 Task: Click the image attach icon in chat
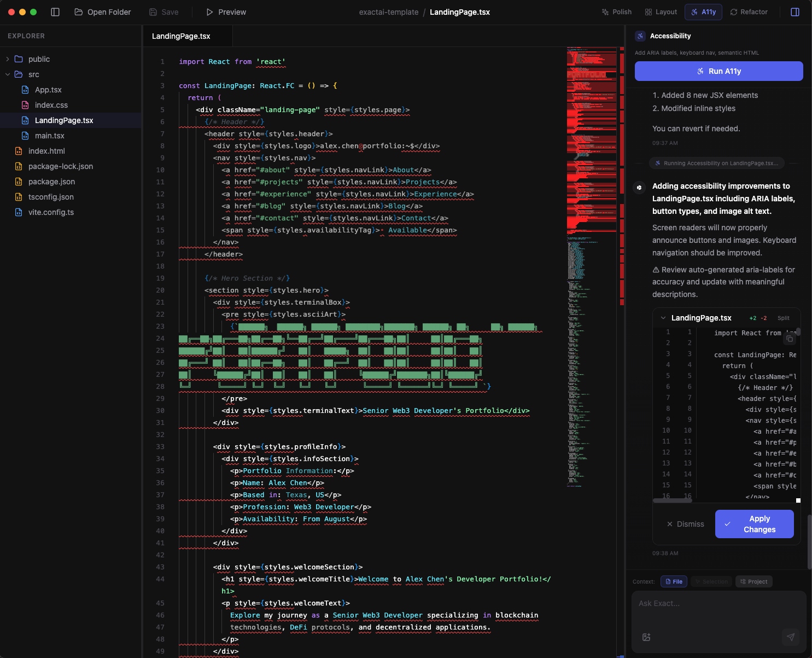[646, 637]
